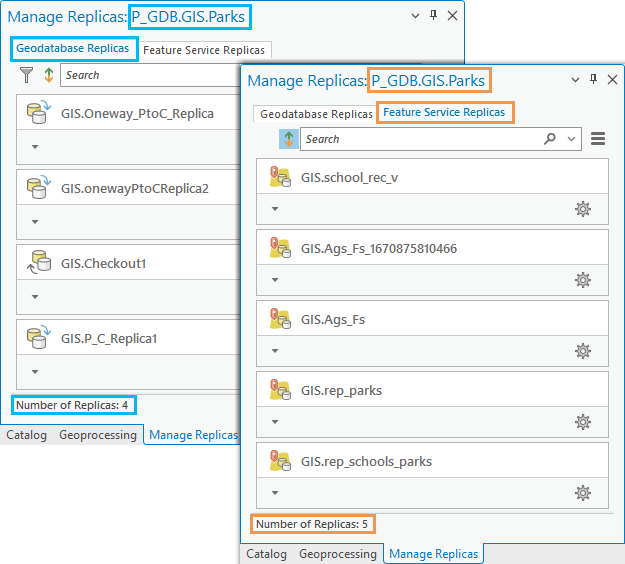Viewport: 625px width, 564px height.
Task: Click the search magnifier icon in front pane
Action: coord(550,139)
